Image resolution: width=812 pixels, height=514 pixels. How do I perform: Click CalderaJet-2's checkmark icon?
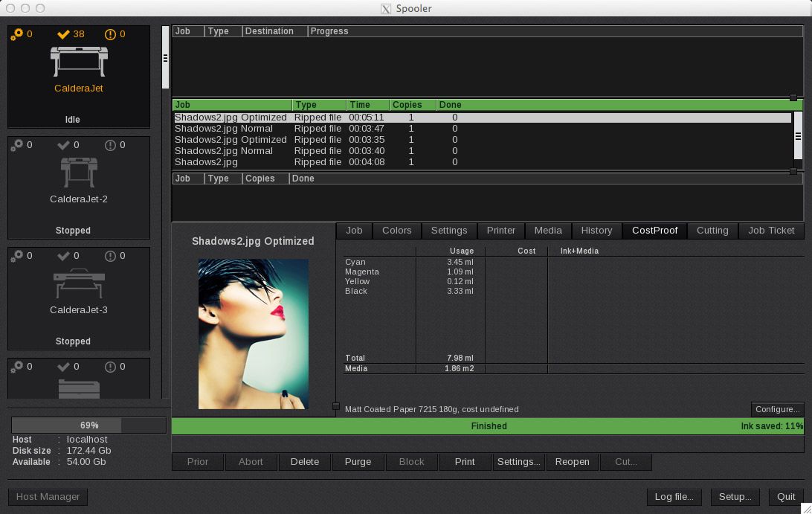point(63,145)
